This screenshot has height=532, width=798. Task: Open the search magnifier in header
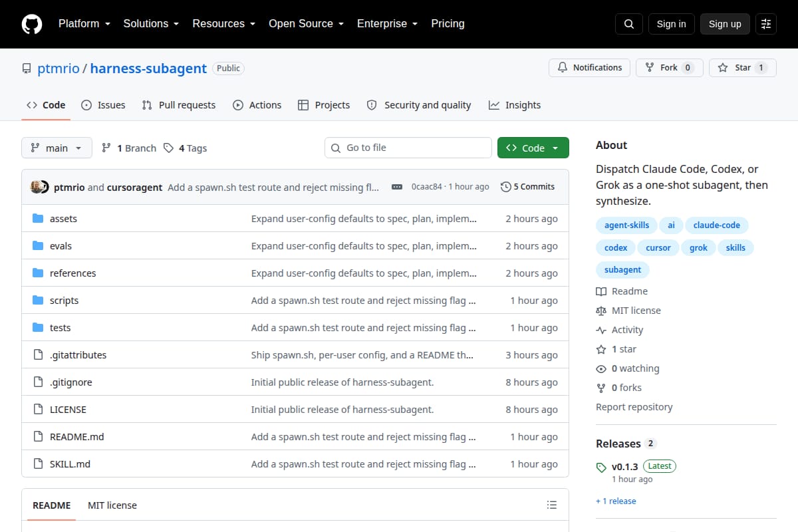click(629, 24)
